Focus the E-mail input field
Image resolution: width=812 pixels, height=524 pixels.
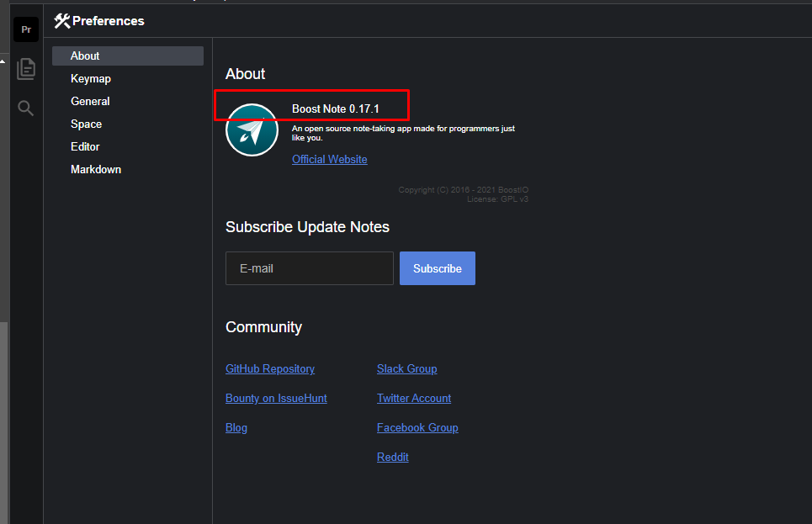(x=310, y=268)
